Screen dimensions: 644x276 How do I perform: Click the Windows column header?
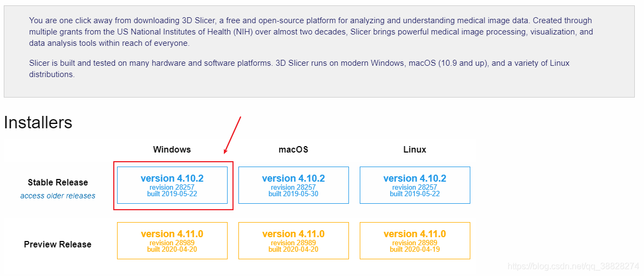pos(172,149)
